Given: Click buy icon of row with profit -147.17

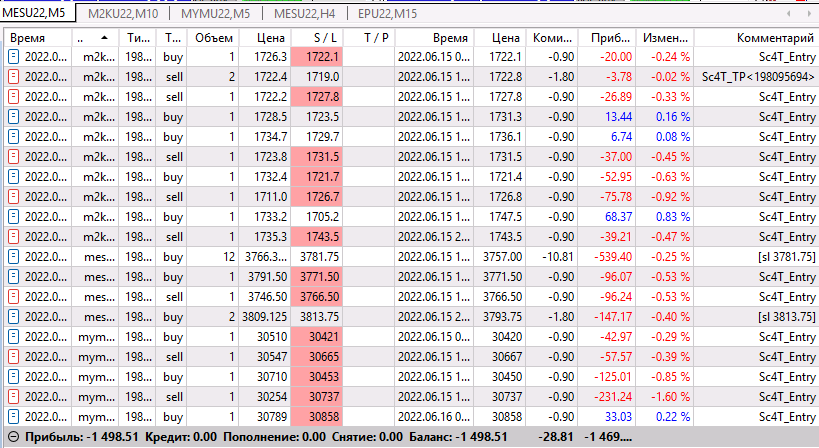Looking at the screenshot, I should [x=14, y=317].
